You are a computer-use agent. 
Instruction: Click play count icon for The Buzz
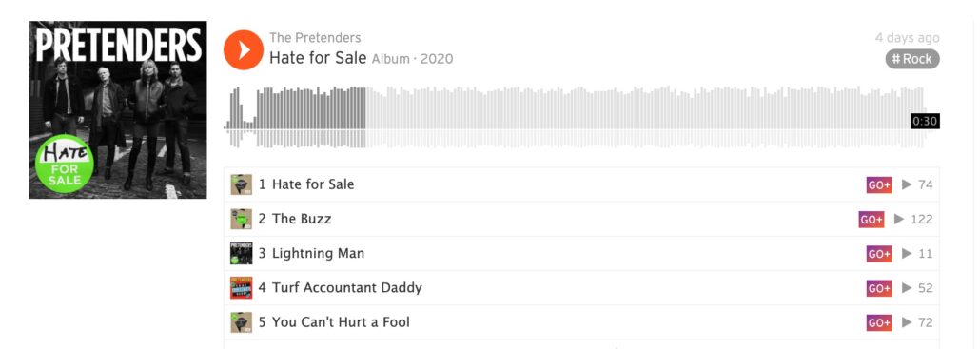tap(899, 219)
